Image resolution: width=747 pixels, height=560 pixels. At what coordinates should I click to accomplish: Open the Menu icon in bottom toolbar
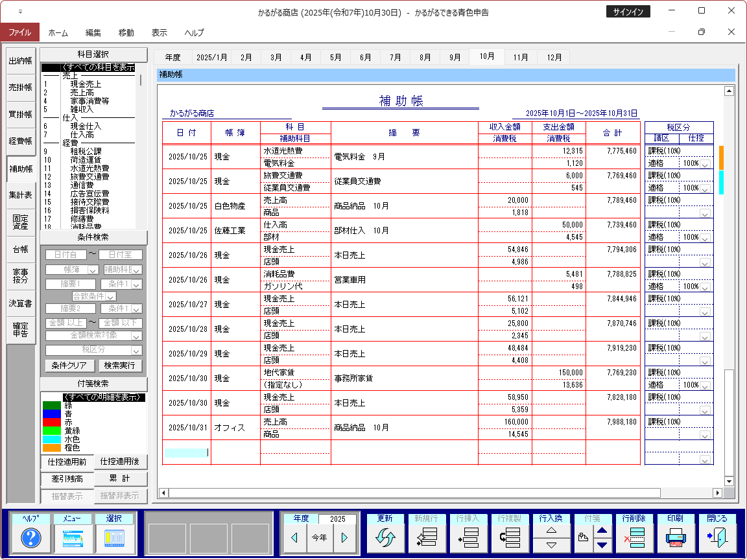coord(73,537)
